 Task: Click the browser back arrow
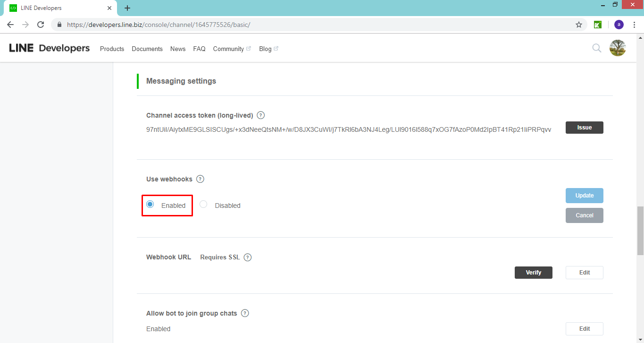(x=10, y=25)
